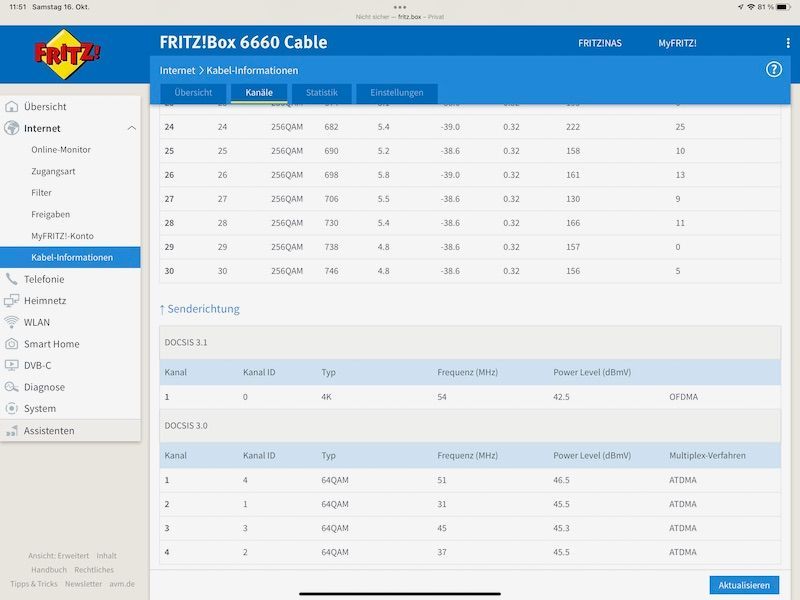The width and height of the screenshot is (800, 600).
Task: Click the WLAN wifi icon in sidebar
Action: (11, 322)
